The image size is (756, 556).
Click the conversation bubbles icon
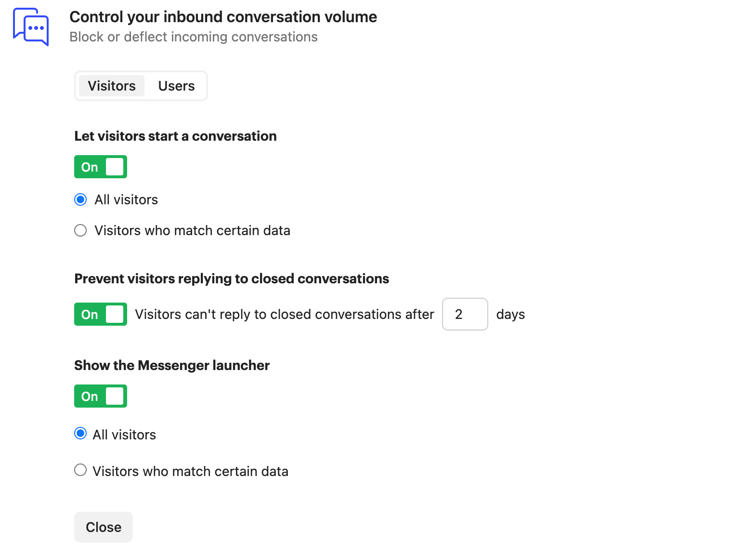point(31,26)
